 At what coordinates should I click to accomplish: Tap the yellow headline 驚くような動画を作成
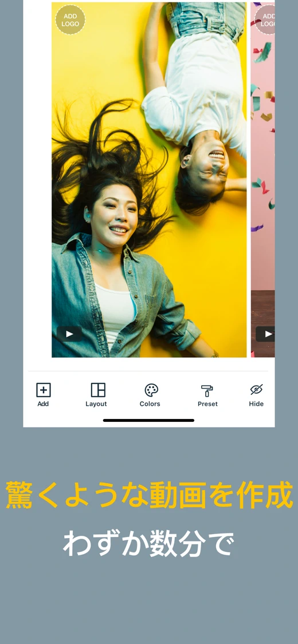(x=149, y=495)
